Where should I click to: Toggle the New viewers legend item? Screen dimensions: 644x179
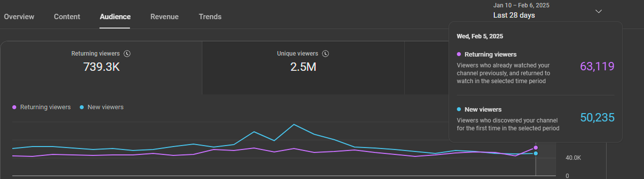pyautogui.click(x=101, y=107)
